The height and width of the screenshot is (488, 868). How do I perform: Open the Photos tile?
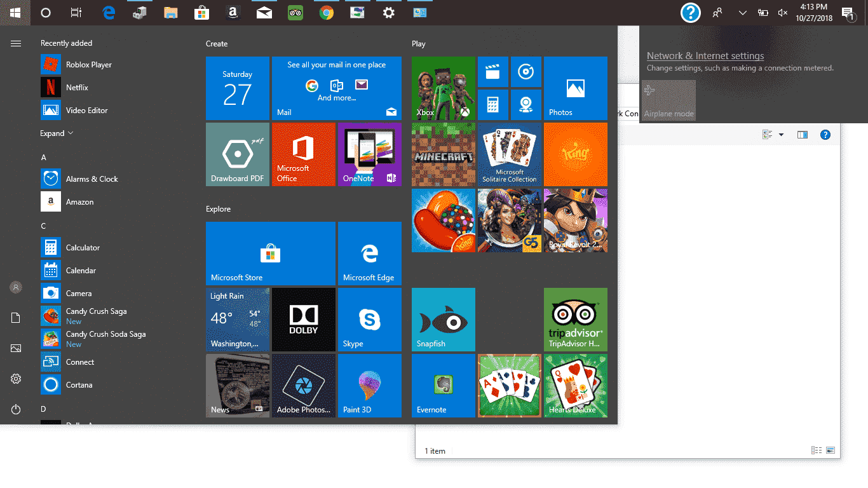(576, 88)
